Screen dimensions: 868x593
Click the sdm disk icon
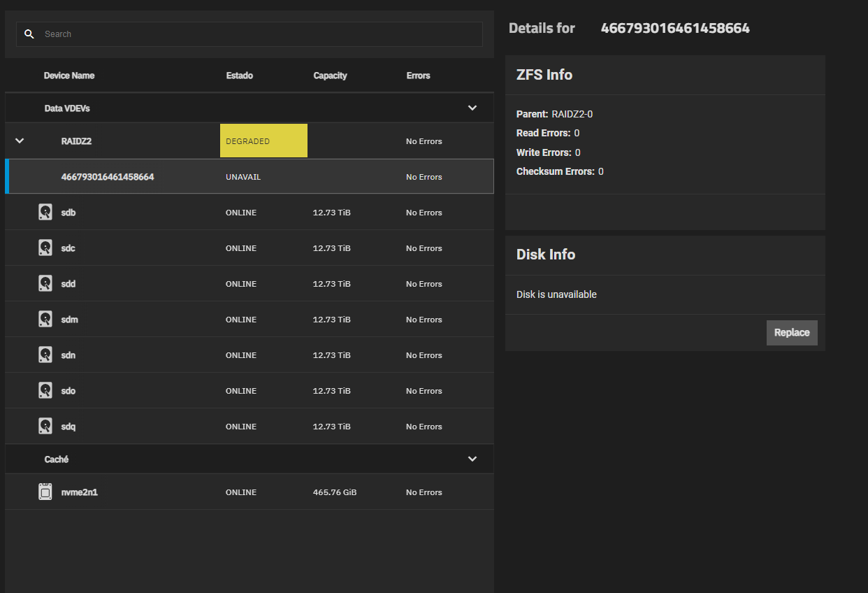point(45,319)
